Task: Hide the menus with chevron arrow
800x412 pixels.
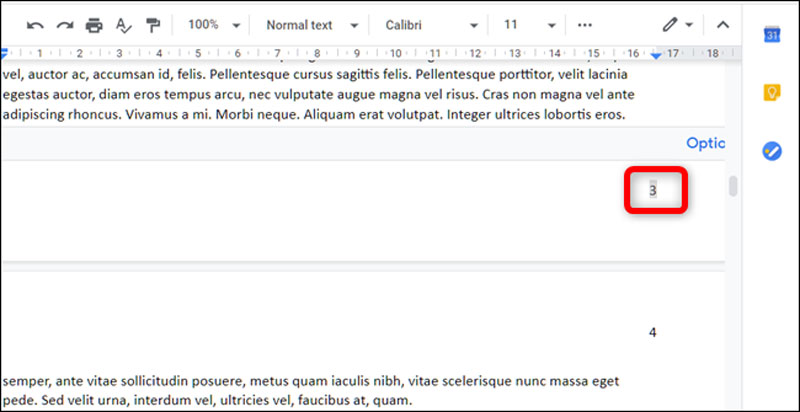Action: click(723, 25)
